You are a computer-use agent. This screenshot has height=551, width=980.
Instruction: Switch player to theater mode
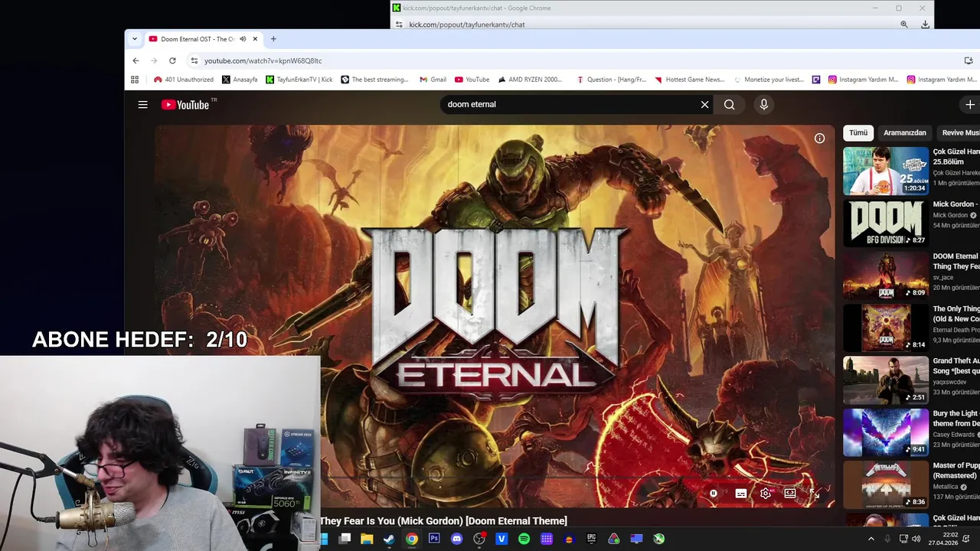(789, 494)
